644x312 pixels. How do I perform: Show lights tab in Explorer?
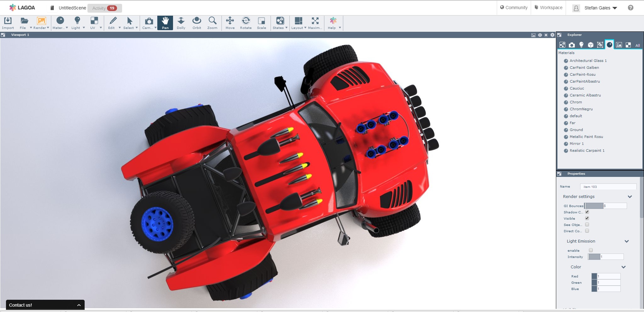(581, 45)
